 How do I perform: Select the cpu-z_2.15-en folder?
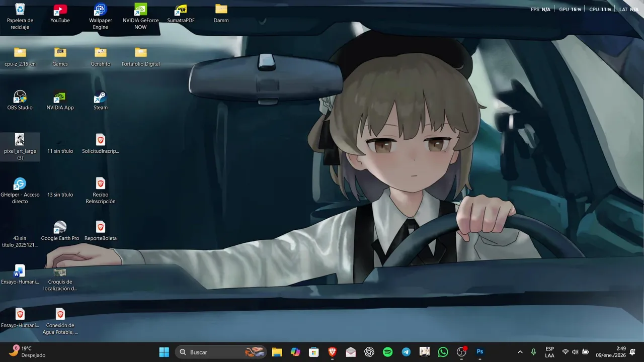point(20,57)
